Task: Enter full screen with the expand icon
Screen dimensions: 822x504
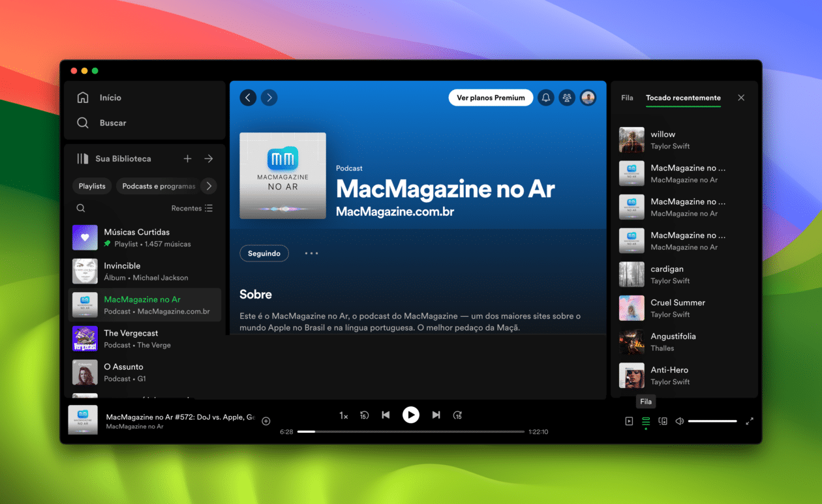Action: coord(750,421)
